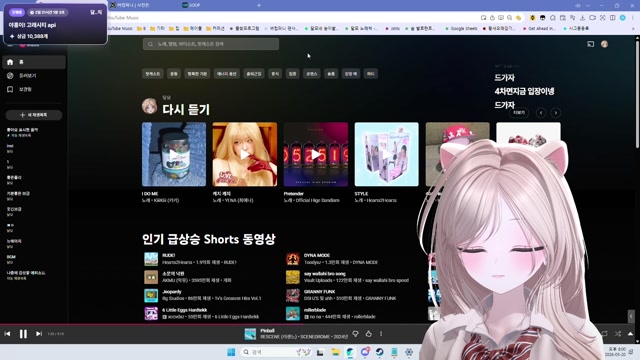Screen dimensions: 640x360
Task: Pause the current song
Action: click(23, 334)
